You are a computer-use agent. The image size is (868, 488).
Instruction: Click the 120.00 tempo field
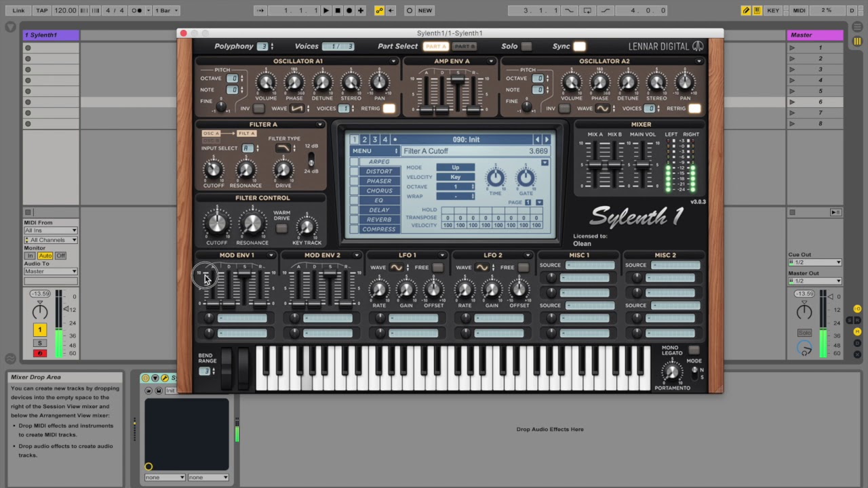[65, 10]
